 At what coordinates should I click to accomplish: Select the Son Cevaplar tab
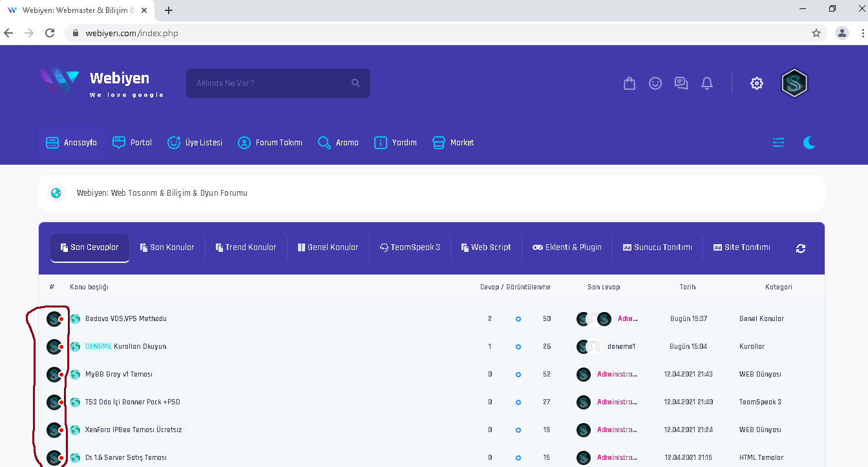[x=90, y=248]
